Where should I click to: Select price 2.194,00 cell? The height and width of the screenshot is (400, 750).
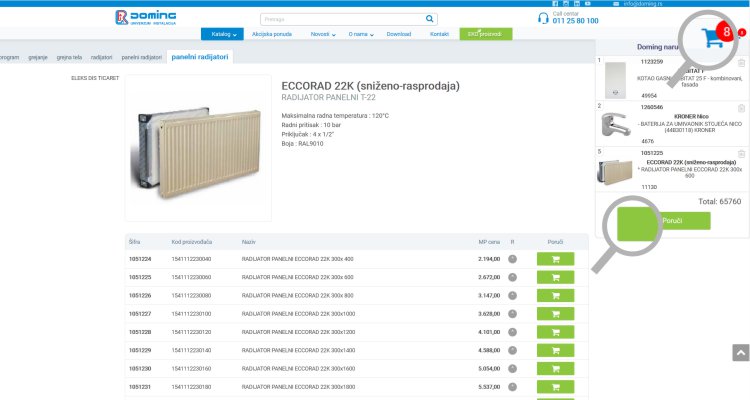pos(489,259)
